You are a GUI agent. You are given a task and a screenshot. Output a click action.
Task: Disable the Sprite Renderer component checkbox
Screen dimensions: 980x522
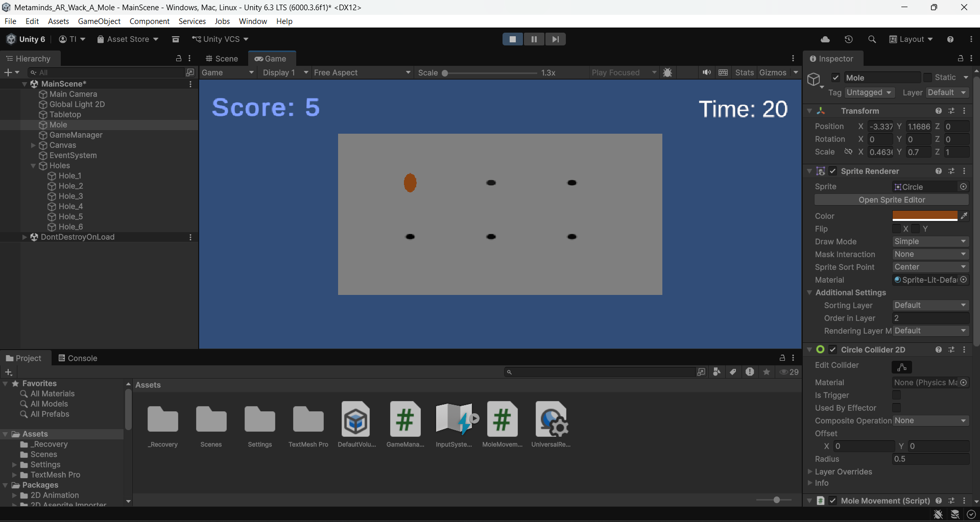click(833, 171)
